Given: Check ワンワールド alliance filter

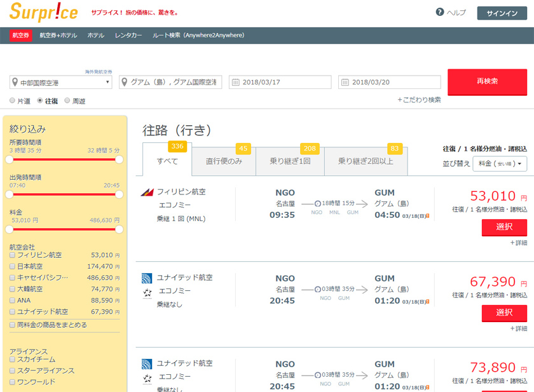Looking at the screenshot, I should point(12,382).
